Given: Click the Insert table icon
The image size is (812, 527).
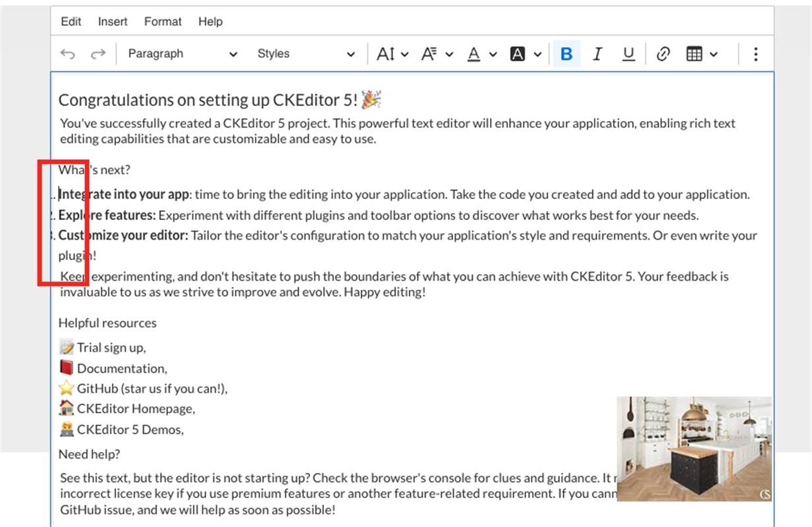Looking at the screenshot, I should tap(694, 54).
